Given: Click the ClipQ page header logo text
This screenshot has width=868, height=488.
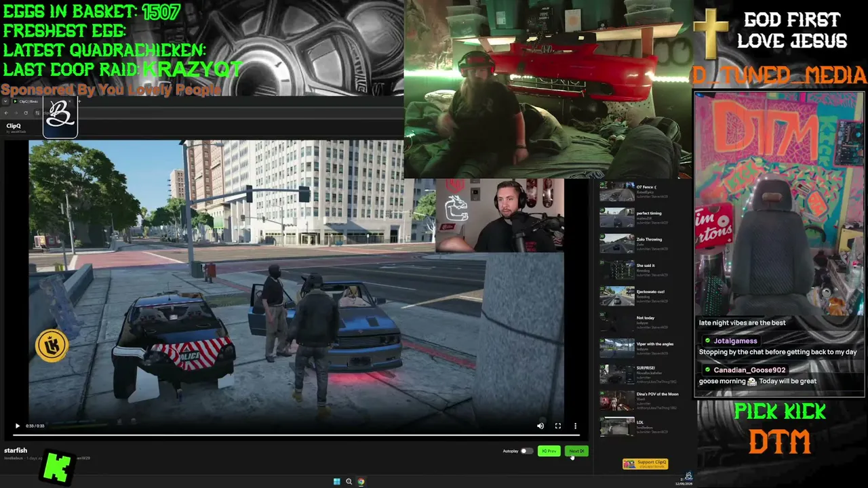Looking at the screenshot, I should click(x=14, y=125).
